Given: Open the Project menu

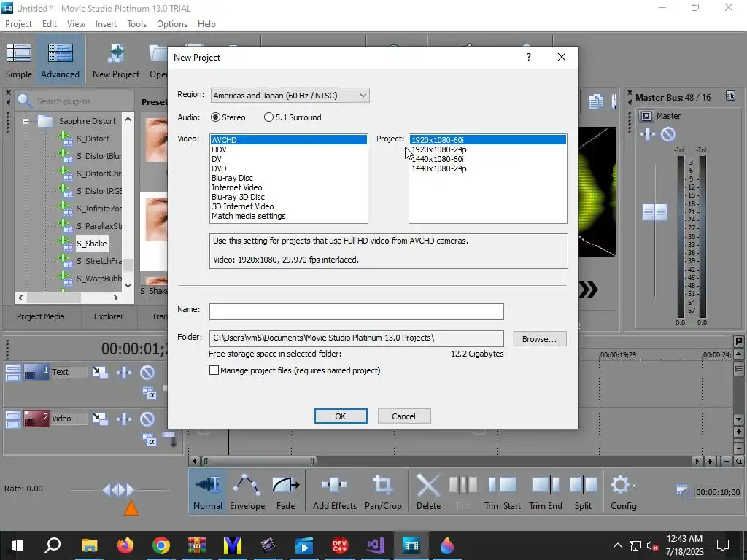Looking at the screenshot, I should (x=18, y=24).
